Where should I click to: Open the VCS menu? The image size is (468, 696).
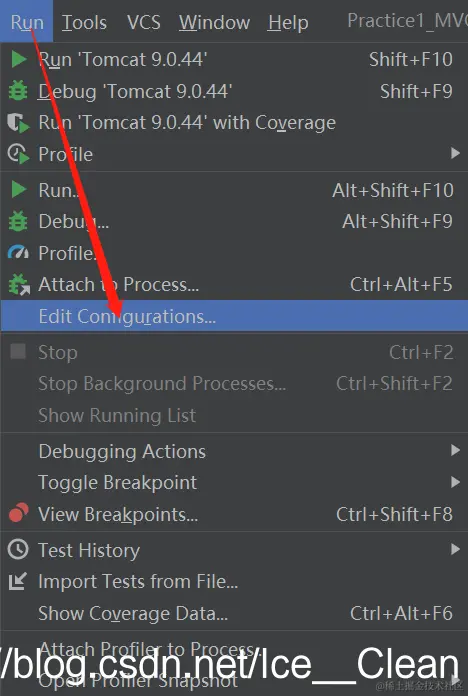tap(144, 22)
